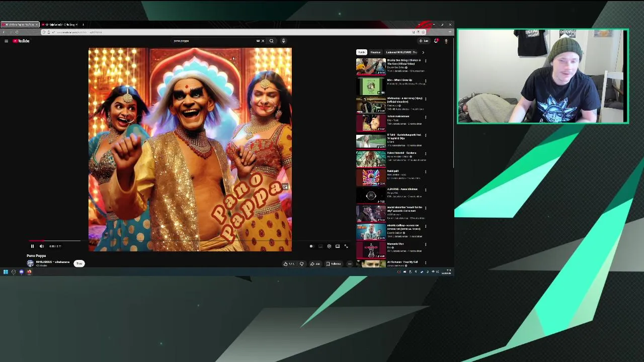
Task: Open the NIHILISMUS channel avatar
Action: pyautogui.click(x=30, y=263)
